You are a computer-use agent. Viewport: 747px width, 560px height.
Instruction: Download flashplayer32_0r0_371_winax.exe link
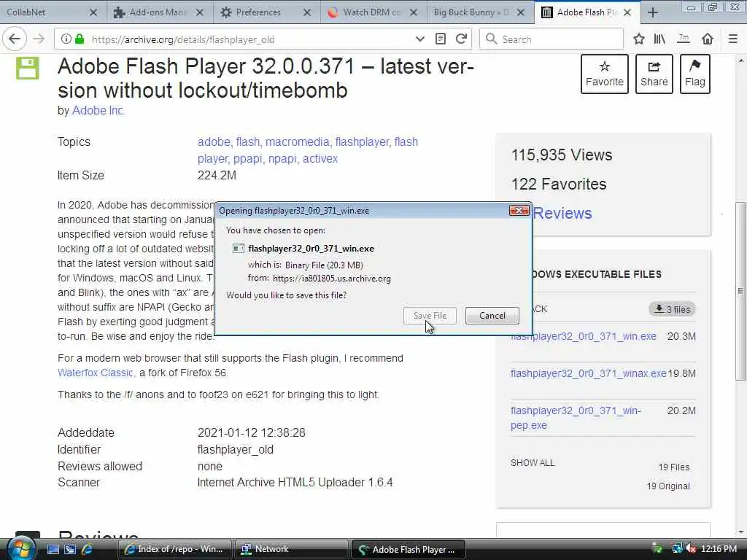tap(589, 373)
